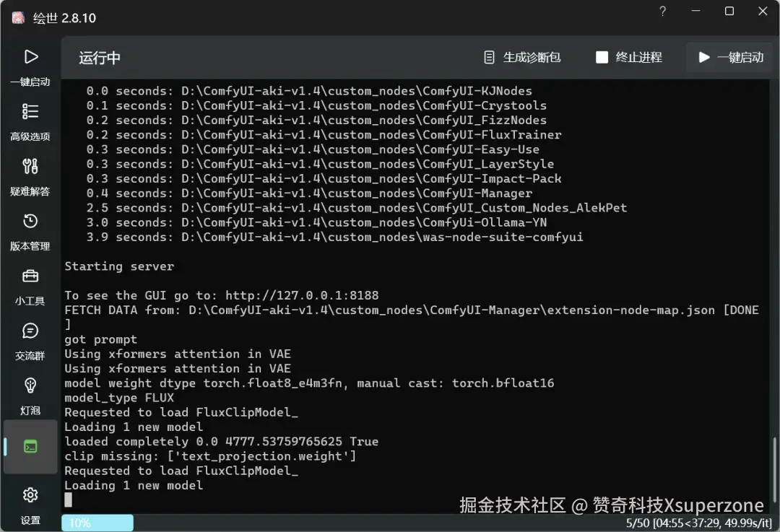Close the 绘世 window
Viewport: 780px width, 532px height.
click(763, 11)
